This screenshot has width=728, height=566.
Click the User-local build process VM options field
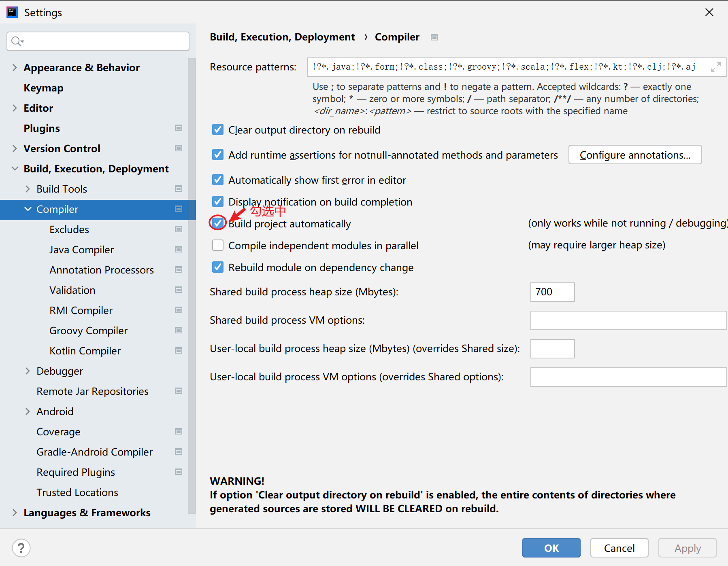(629, 377)
